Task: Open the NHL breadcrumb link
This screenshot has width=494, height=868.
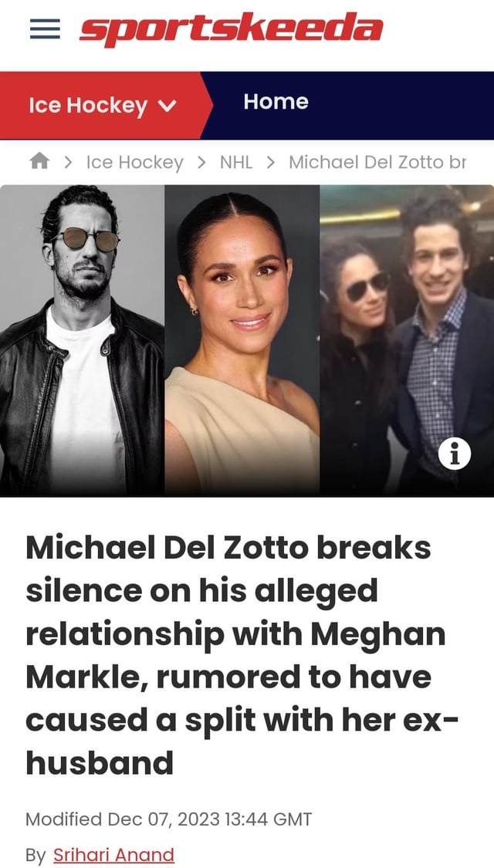Action: (236, 162)
